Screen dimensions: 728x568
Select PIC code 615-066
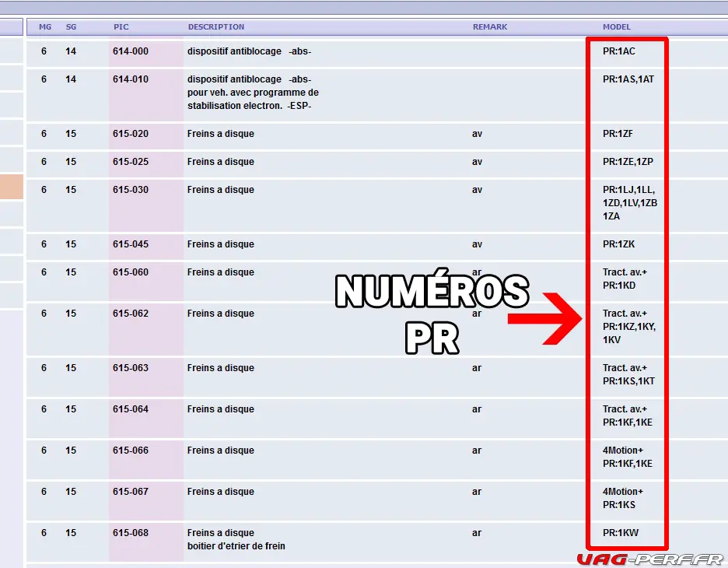point(131,451)
